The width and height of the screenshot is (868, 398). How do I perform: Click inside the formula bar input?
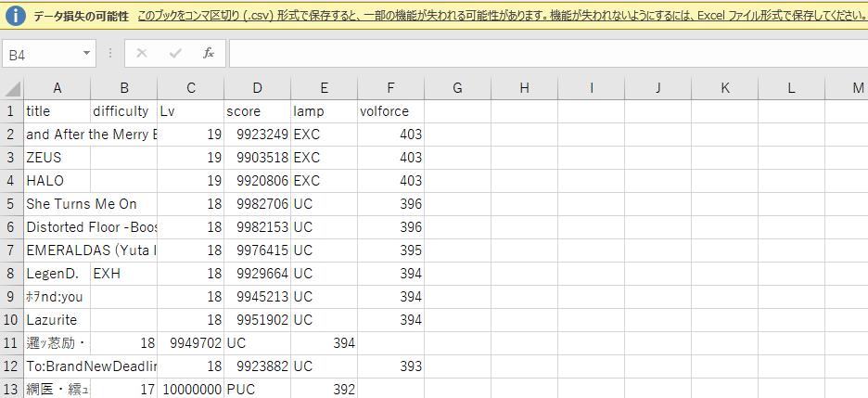point(547,54)
